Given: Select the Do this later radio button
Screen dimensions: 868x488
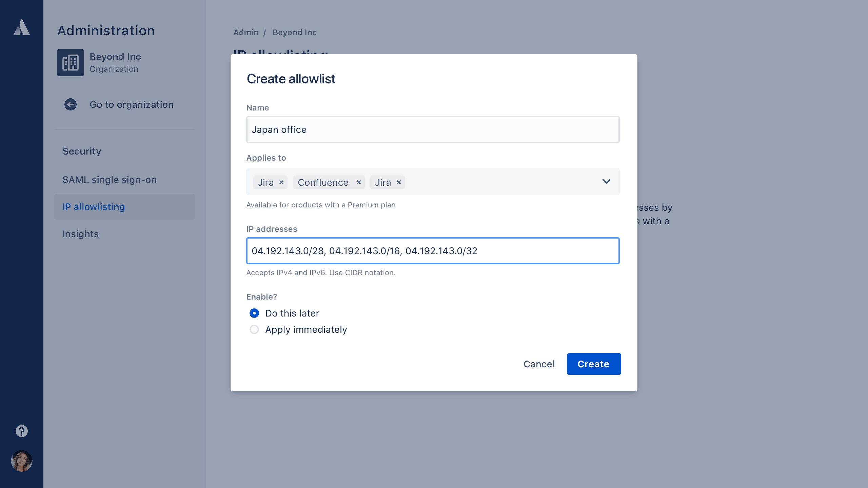Looking at the screenshot, I should point(254,313).
